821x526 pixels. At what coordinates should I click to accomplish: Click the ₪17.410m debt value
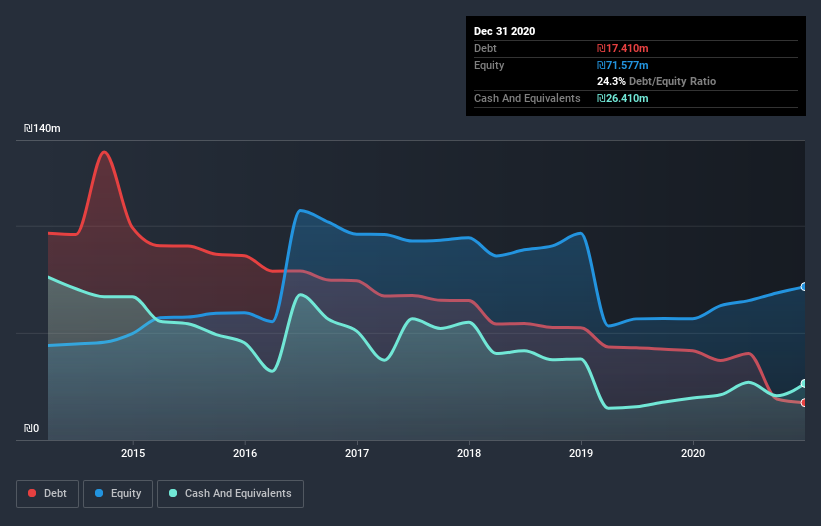point(623,48)
